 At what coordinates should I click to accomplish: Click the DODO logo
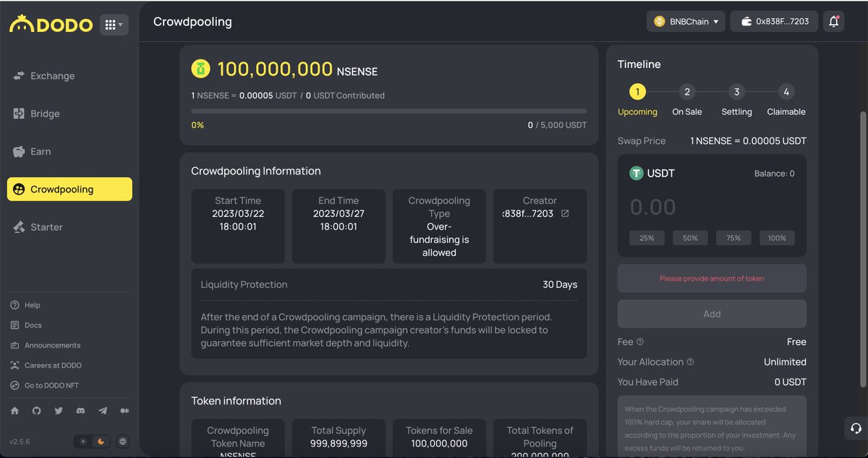click(x=51, y=25)
